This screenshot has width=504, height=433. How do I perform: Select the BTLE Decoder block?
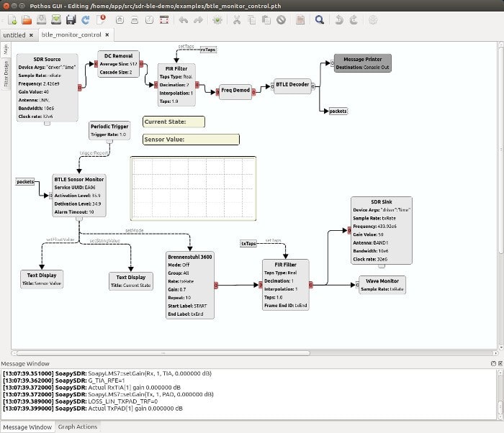(x=292, y=86)
